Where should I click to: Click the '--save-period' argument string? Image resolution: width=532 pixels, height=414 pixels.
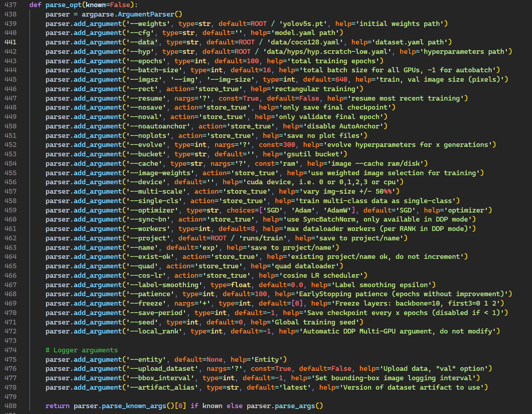tap(156, 313)
